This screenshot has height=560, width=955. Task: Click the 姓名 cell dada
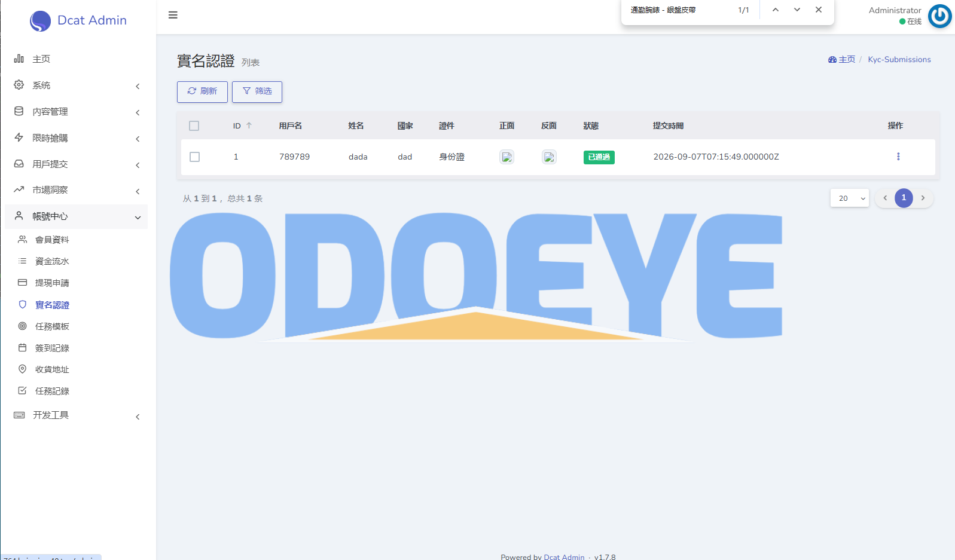(x=358, y=157)
